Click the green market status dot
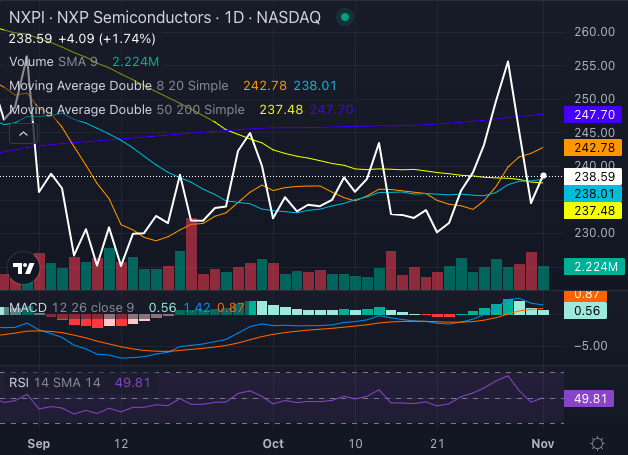Screen dimensions: 628x455 pos(344,17)
